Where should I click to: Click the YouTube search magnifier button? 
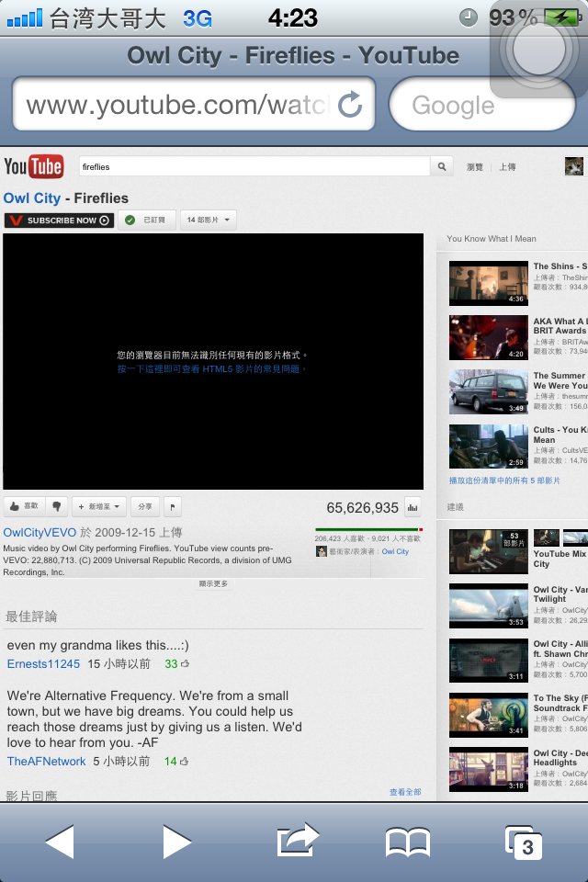(442, 166)
